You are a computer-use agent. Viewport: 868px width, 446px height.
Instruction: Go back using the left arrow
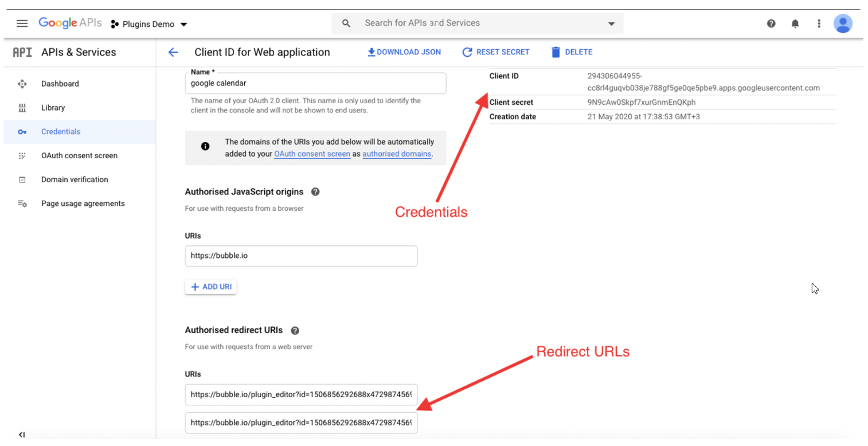[173, 52]
